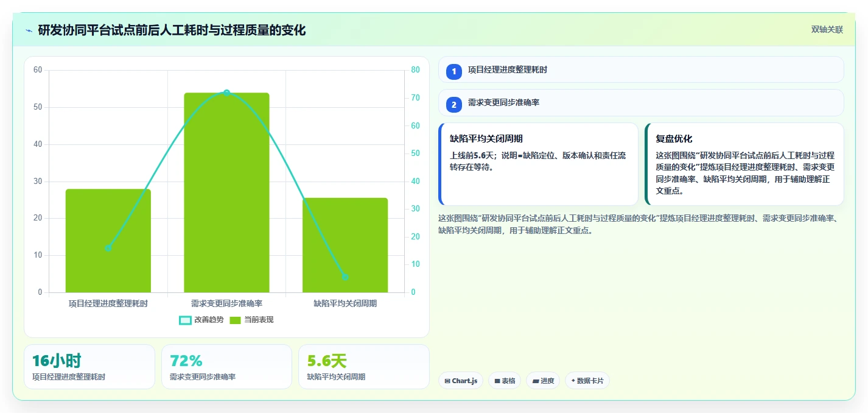Select the 缺陷平均关闭周期 green bar
Image resolution: width=868 pixels, height=413 pixels.
pyautogui.click(x=345, y=245)
